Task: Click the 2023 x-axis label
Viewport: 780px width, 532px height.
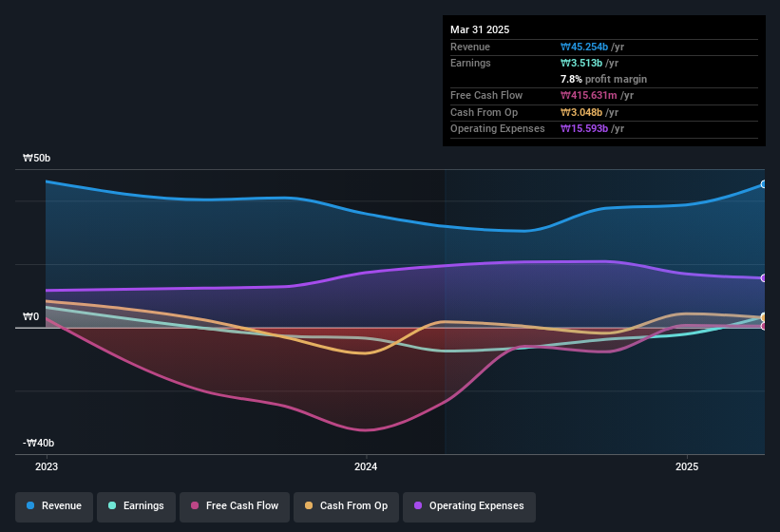Action: pos(47,466)
